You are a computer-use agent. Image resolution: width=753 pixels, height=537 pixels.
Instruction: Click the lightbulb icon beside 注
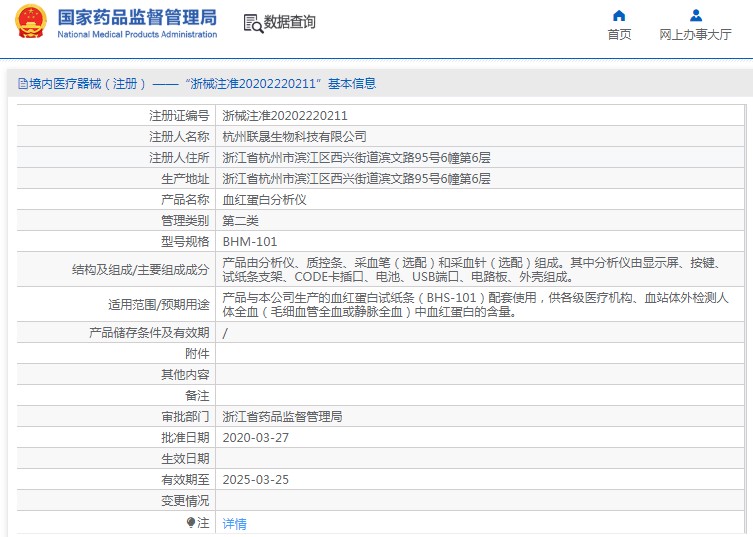pos(191,523)
